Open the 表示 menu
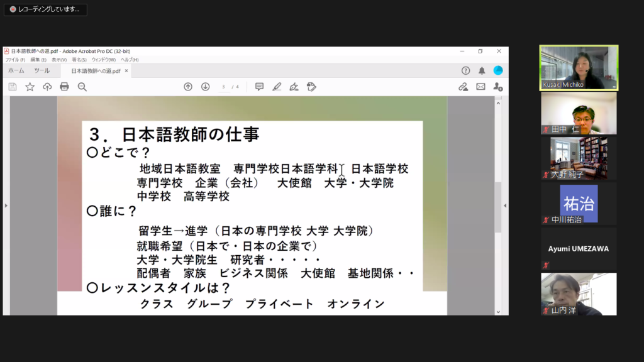 [x=59, y=60]
